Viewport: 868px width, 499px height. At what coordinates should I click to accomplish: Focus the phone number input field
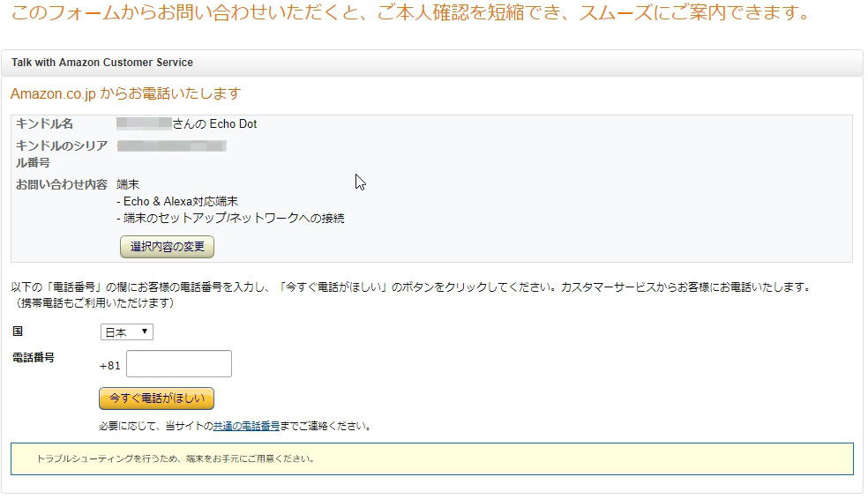179,364
